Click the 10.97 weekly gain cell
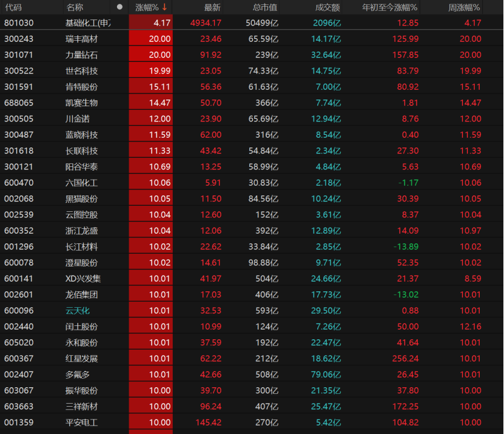The width and height of the screenshot is (504, 434). 471,231
